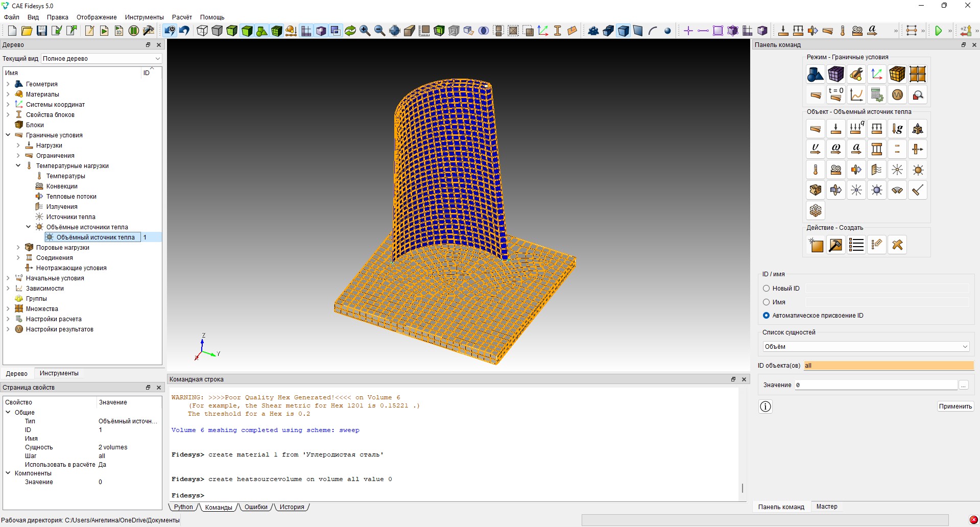
Task: Click the undo arrow icon
Action: coord(184,31)
